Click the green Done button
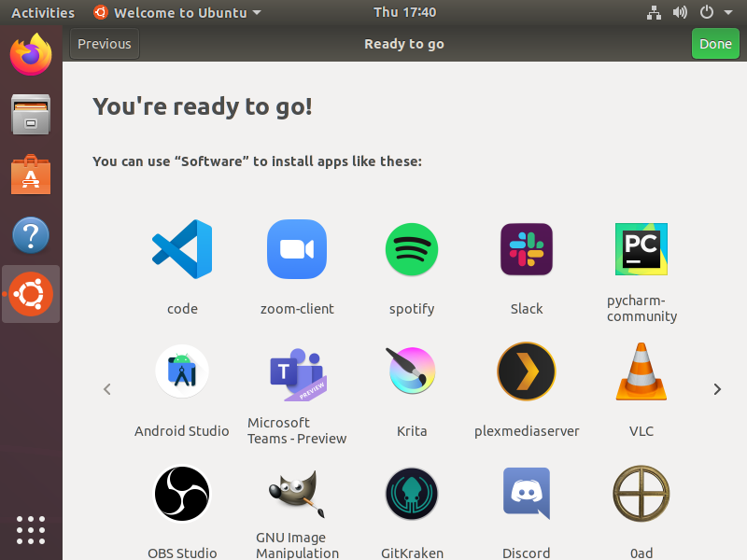This screenshot has width=747, height=560. click(715, 44)
